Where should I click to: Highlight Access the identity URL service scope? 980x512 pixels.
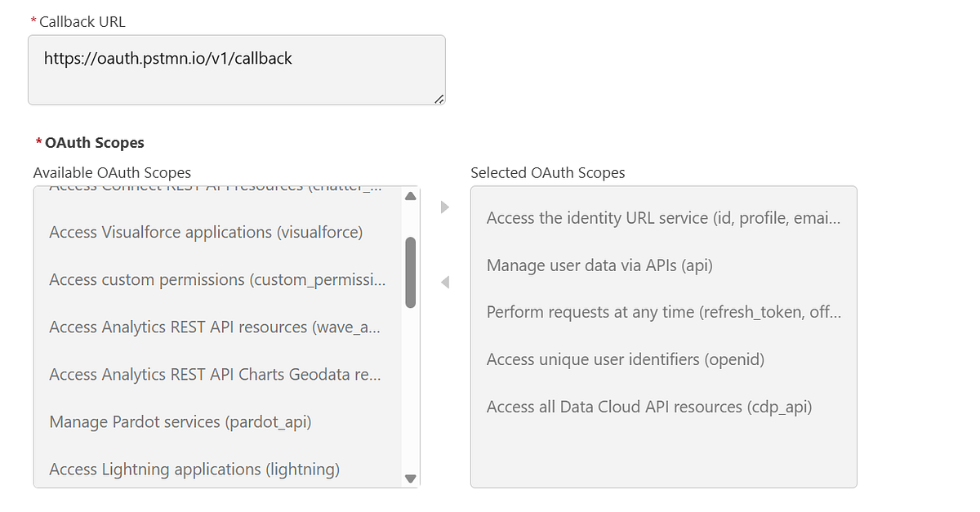point(663,218)
